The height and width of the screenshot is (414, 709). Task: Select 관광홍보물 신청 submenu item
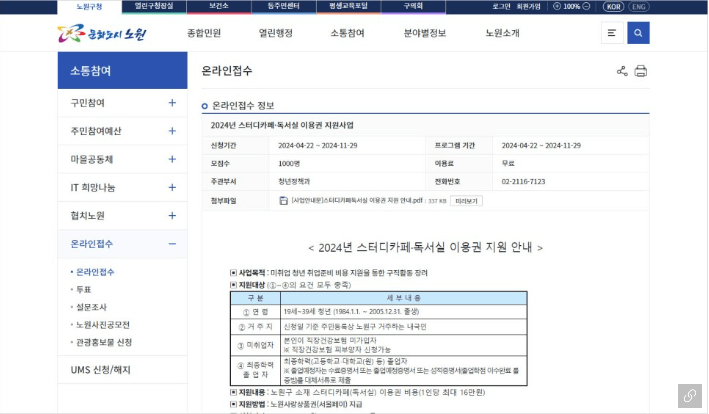coord(104,342)
